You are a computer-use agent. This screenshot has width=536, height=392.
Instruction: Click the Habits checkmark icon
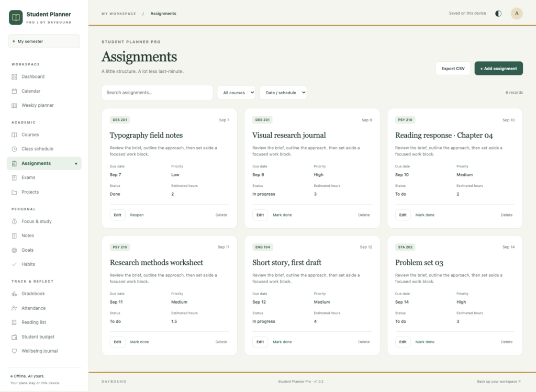tap(14, 264)
